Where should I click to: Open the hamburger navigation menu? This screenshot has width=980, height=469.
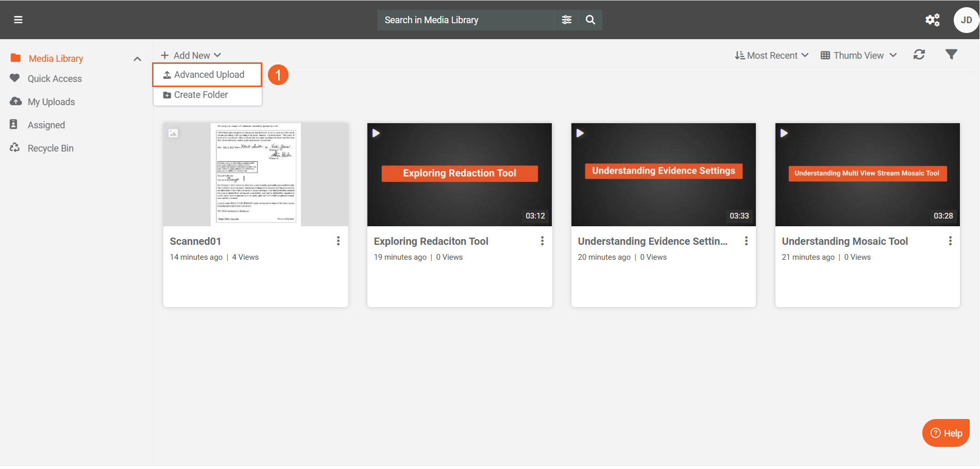[x=18, y=20]
